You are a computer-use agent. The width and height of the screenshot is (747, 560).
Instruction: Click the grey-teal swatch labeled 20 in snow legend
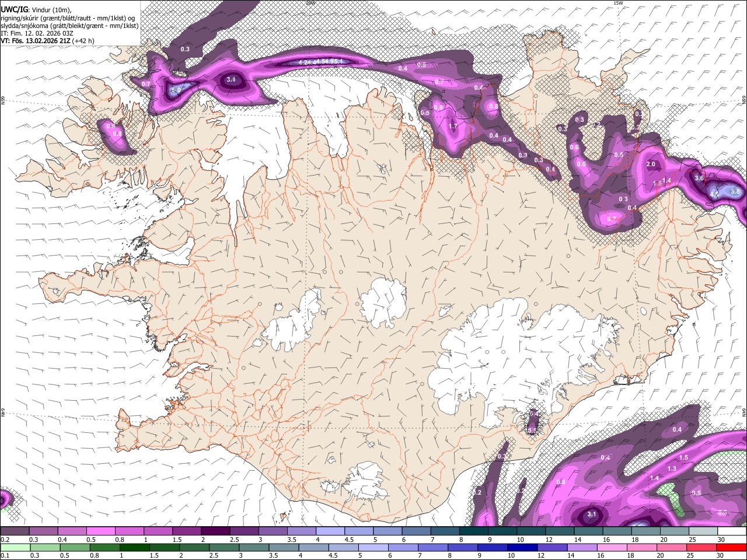pos(675,531)
